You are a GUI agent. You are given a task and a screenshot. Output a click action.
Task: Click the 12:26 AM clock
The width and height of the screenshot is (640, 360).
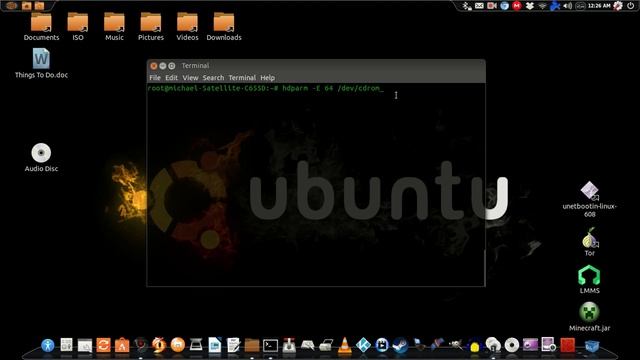coord(599,6)
